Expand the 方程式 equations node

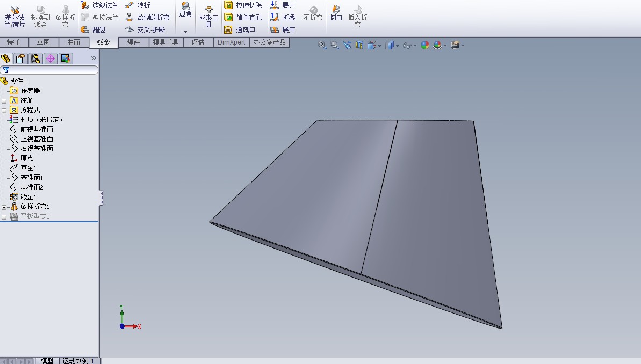point(4,110)
